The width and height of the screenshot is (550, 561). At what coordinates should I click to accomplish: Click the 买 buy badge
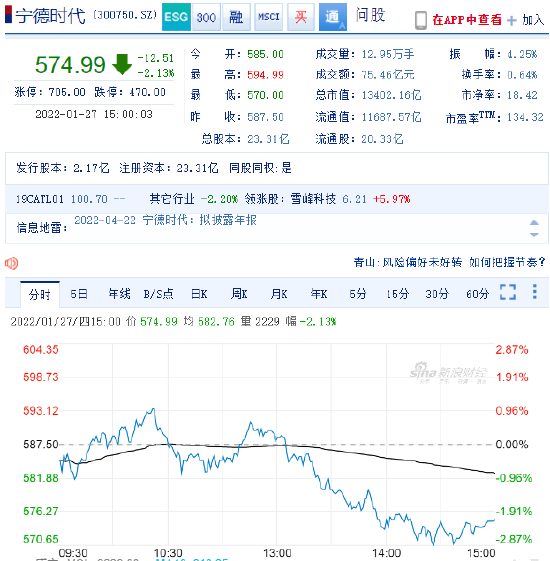[x=301, y=17]
